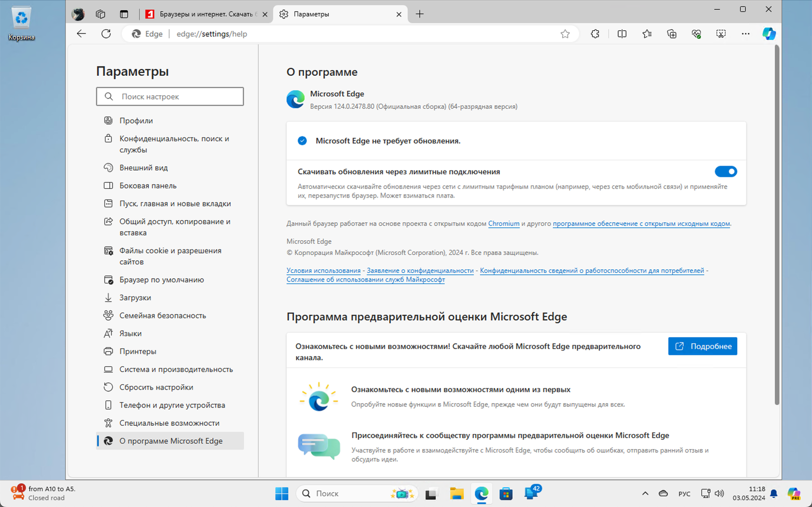The height and width of the screenshot is (507, 812).
Task: Click the taskbar 'Поиск' search box
Action: (x=357, y=493)
